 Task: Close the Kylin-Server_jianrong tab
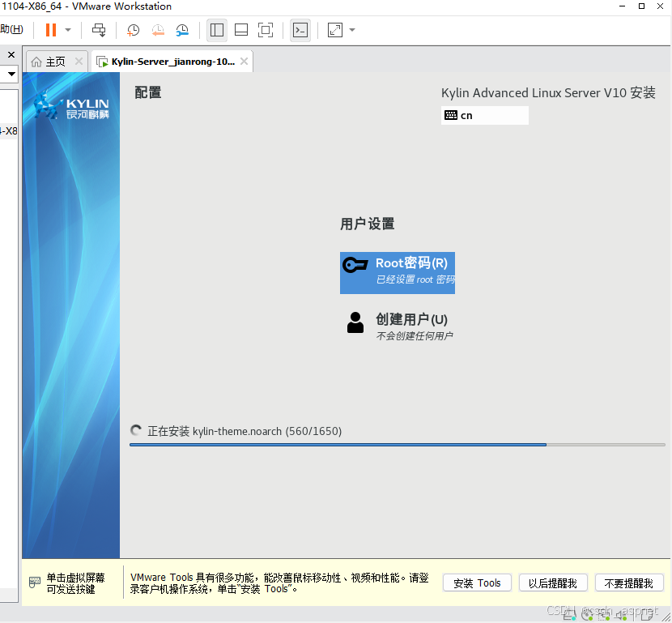click(x=244, y=62)
